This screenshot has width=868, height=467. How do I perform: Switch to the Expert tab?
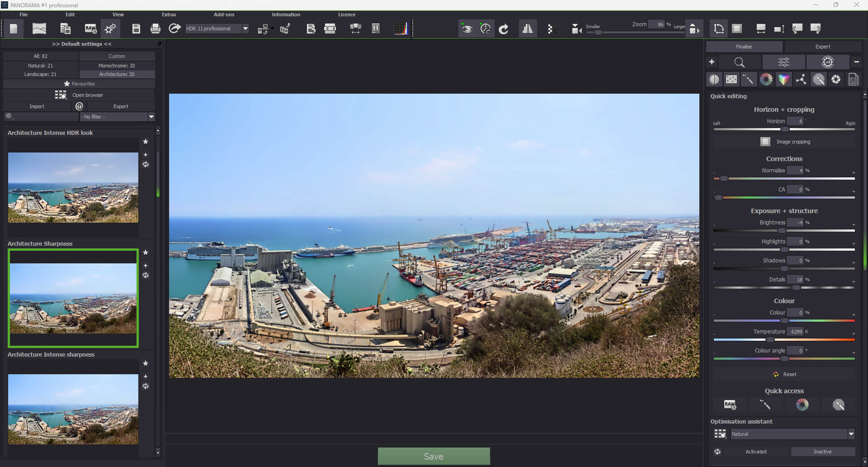[822, 47]
